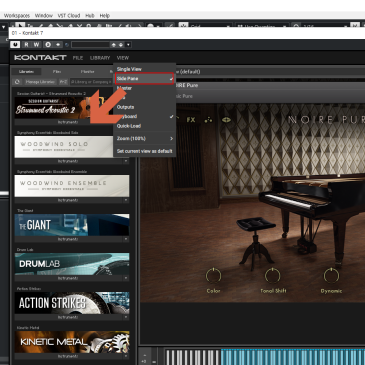The height and width of the screenshot is (365, 365).
Task: Expand Instruments under The Giant
Action: (x=72, y=239)
